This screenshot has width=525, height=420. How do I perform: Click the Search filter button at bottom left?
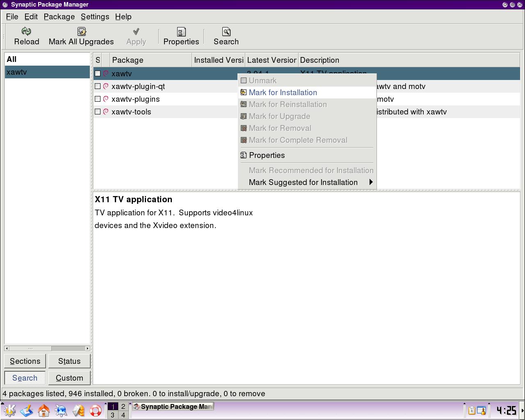click(x=25, y=378)
